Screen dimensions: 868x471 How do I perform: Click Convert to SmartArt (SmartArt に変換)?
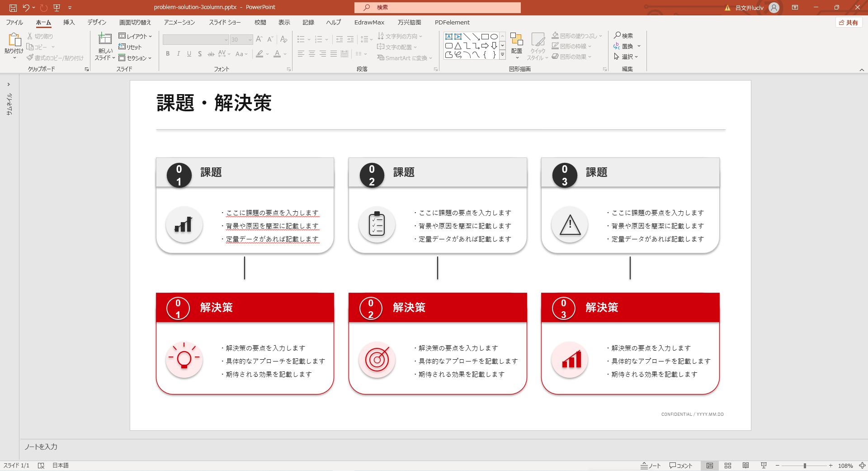coord(405,58)
